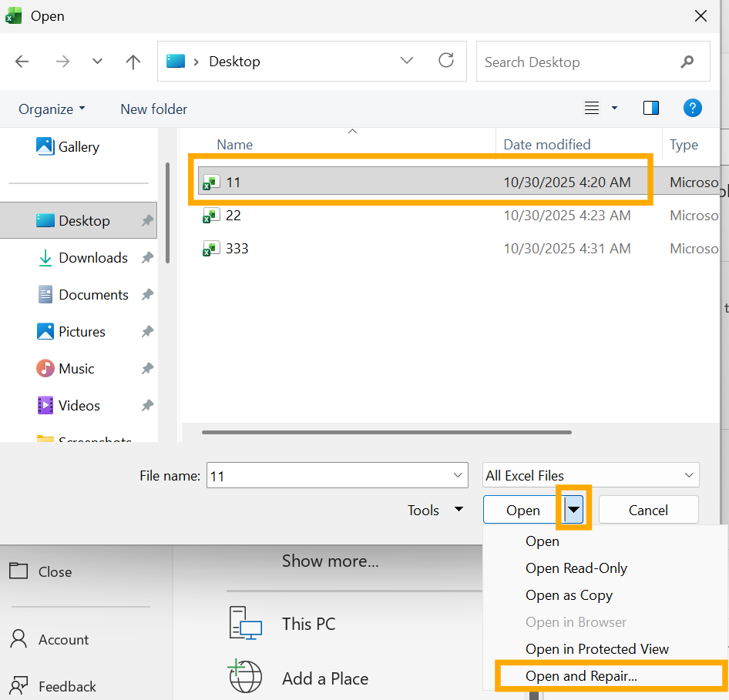Image resolution: width=729 pixels, height=700 pixels.
Task: Click the Cancel button
Action: click(x=648, y=510)
